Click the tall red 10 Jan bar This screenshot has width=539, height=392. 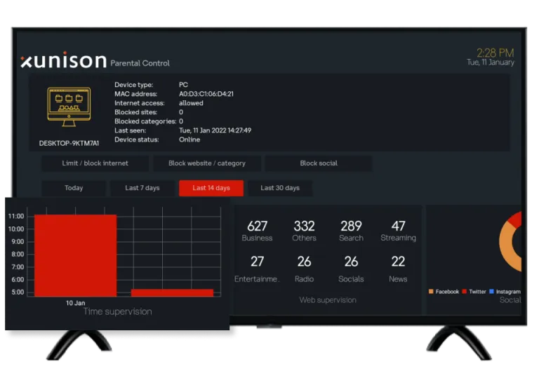[x=75, y=255]
